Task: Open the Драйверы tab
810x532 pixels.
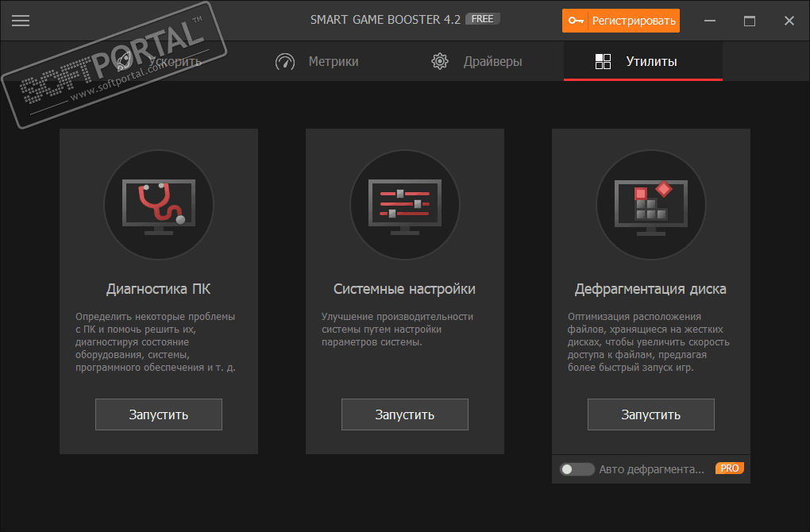Action: point(476,61)
